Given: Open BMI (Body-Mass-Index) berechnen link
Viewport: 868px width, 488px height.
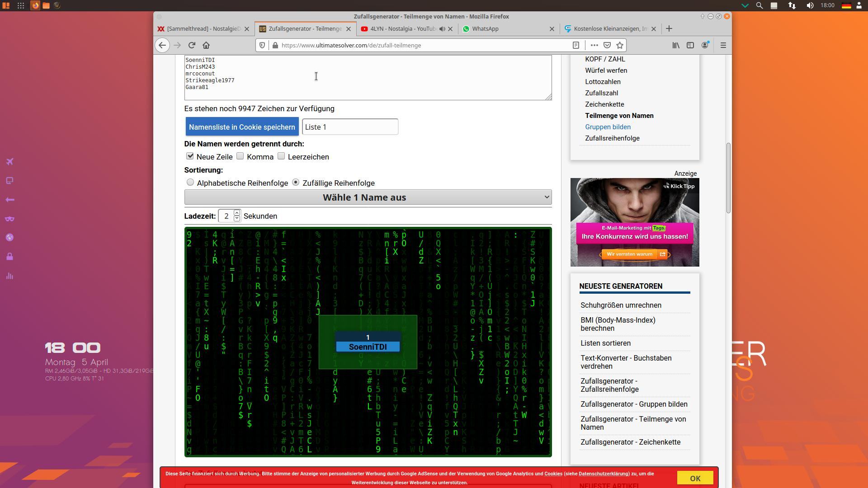Looking at the screenshot, I should (x=618, y=324).
